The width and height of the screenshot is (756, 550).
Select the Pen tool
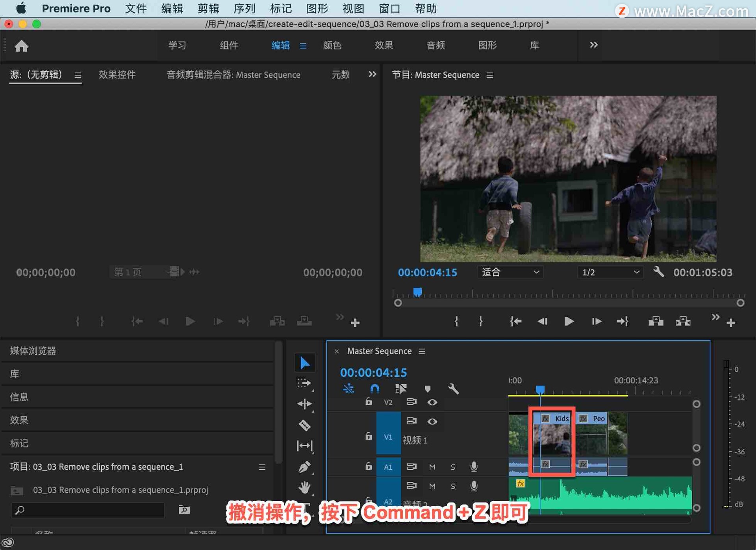304,467
